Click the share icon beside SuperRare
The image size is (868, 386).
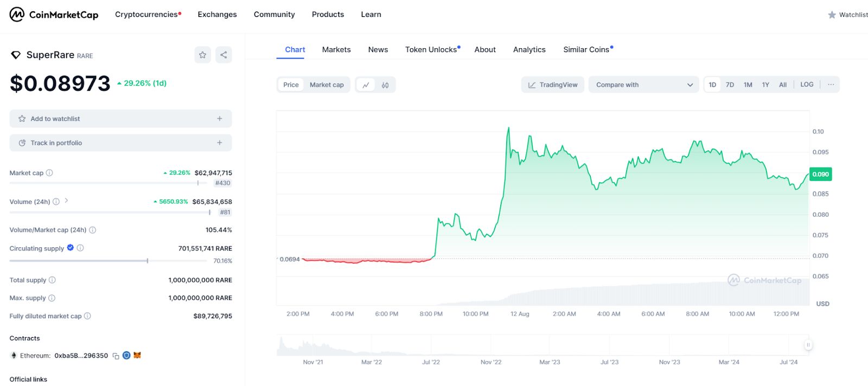pos(224,55)
